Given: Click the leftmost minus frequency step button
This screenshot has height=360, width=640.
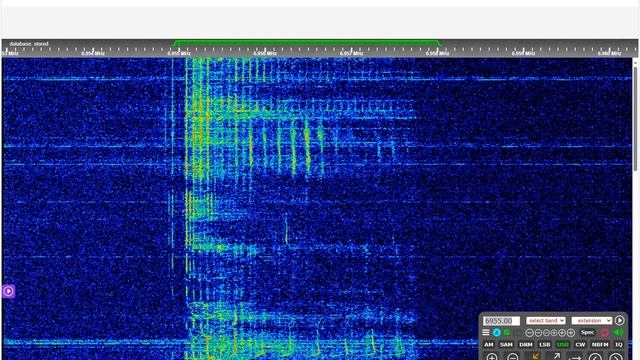Looking at the screenshot, I should coord(529,333).
